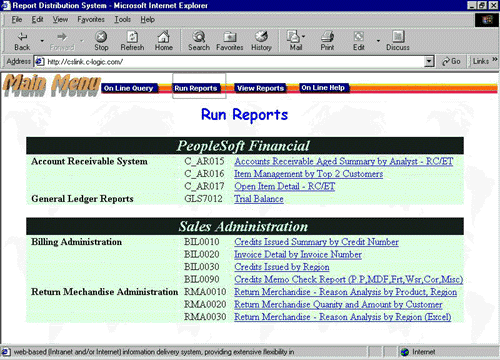Open the View menu

click(x=60, y=20)
